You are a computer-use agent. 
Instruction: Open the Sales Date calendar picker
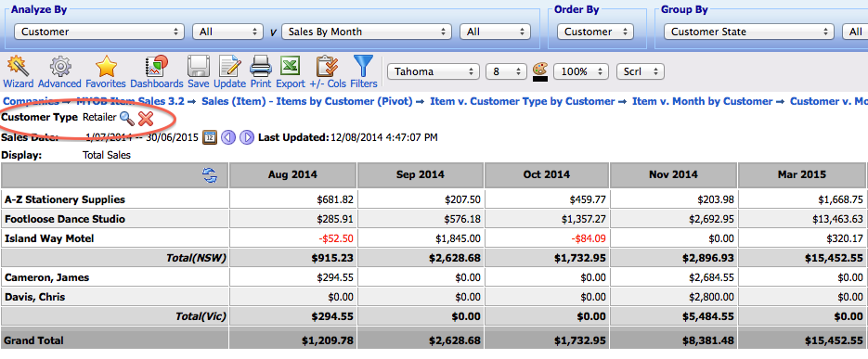click(x=209, y=137)
